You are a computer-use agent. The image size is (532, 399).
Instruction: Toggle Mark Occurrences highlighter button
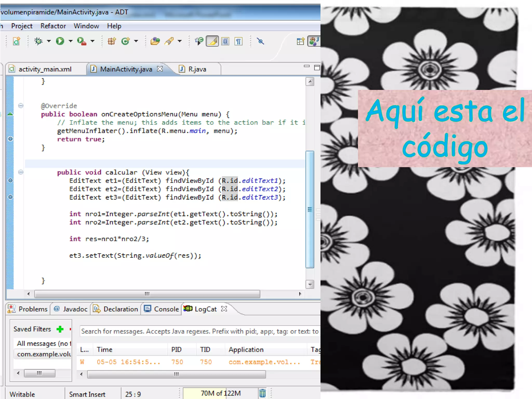[x=212, y=41]
